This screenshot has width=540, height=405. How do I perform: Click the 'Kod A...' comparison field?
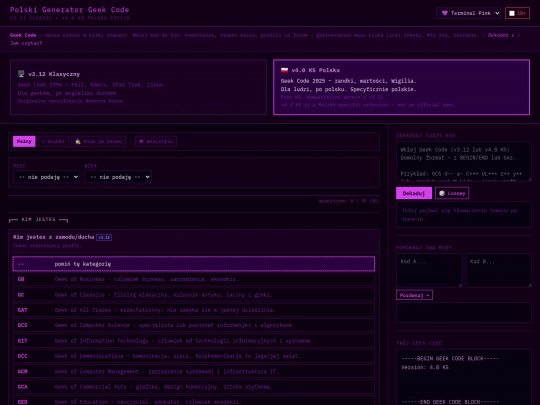pos(429,270)
